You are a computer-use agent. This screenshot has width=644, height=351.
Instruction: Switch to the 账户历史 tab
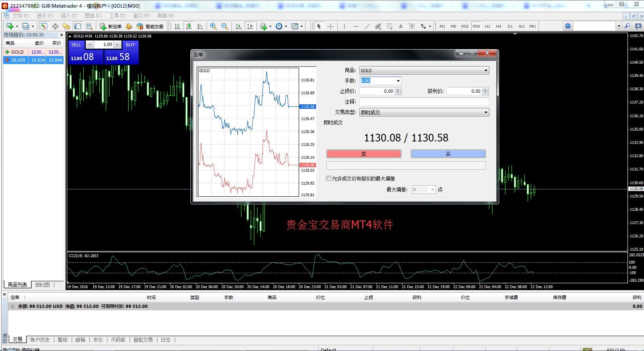(40, 340)
